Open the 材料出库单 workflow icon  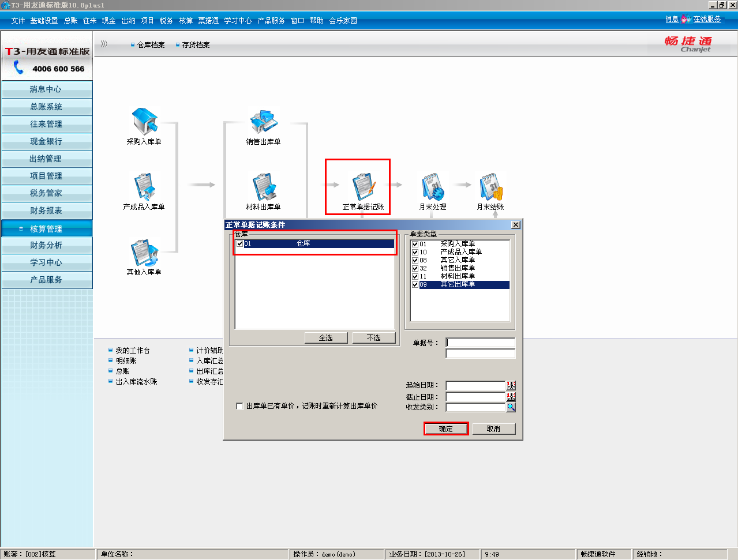click(264, 187)
